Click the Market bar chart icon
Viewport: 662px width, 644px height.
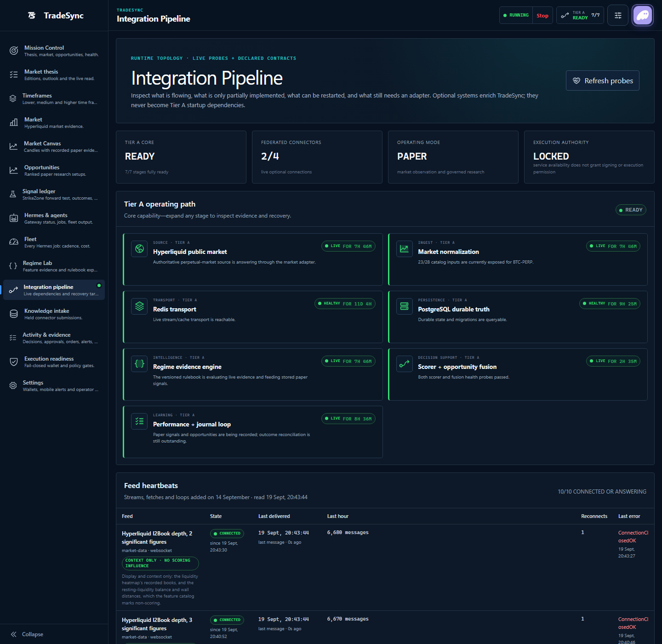pyautogui.click(x=14, y=122)
